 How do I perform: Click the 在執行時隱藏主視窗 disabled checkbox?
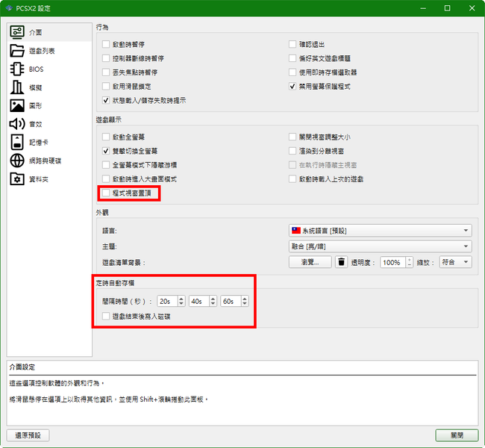(292, 165)
